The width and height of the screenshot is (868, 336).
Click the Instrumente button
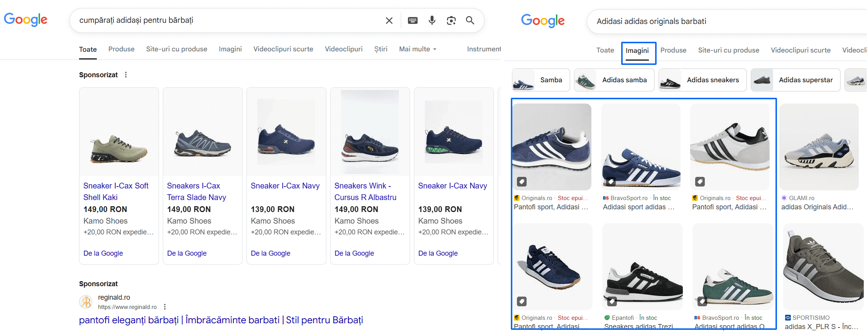[x=484, y=49]
